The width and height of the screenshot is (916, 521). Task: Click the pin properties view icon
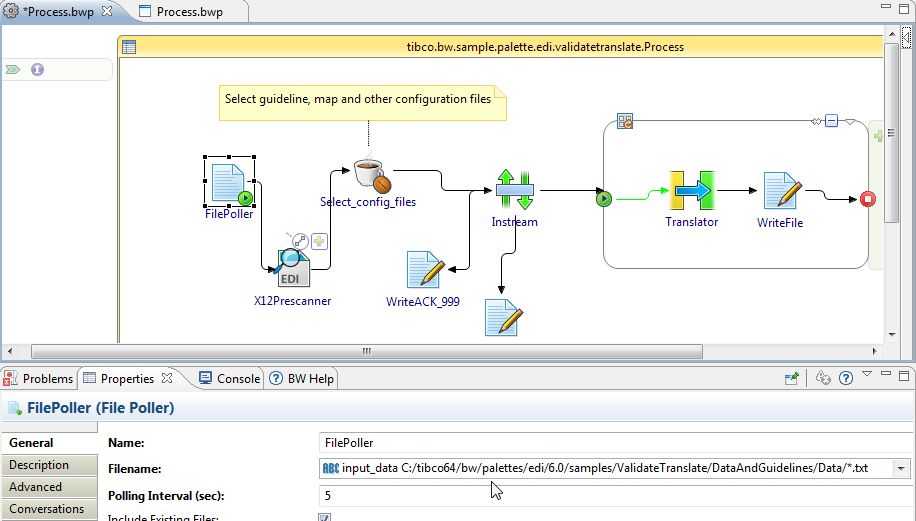coord(792,378)
